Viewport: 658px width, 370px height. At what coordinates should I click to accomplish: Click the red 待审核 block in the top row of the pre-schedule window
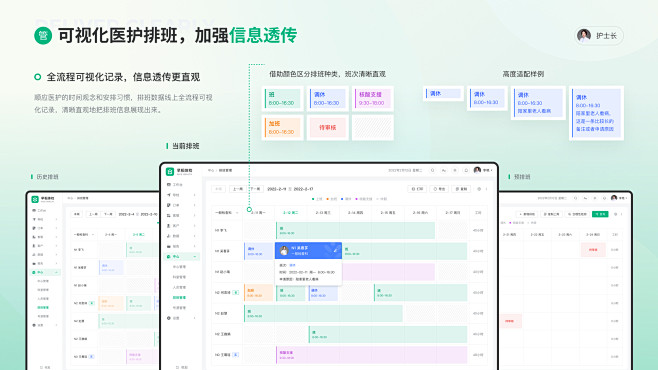(x=593, y=250)
